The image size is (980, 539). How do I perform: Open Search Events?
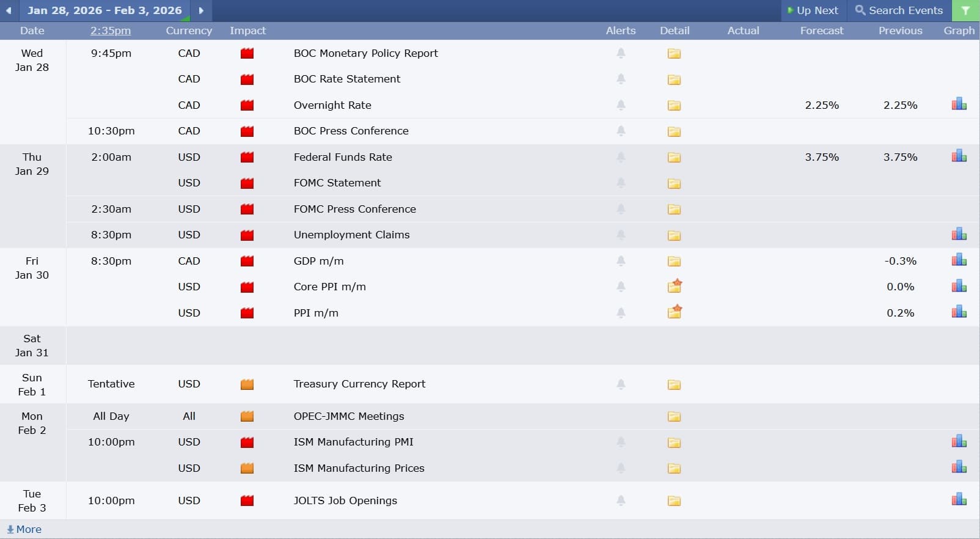click(x=899, y=10)
